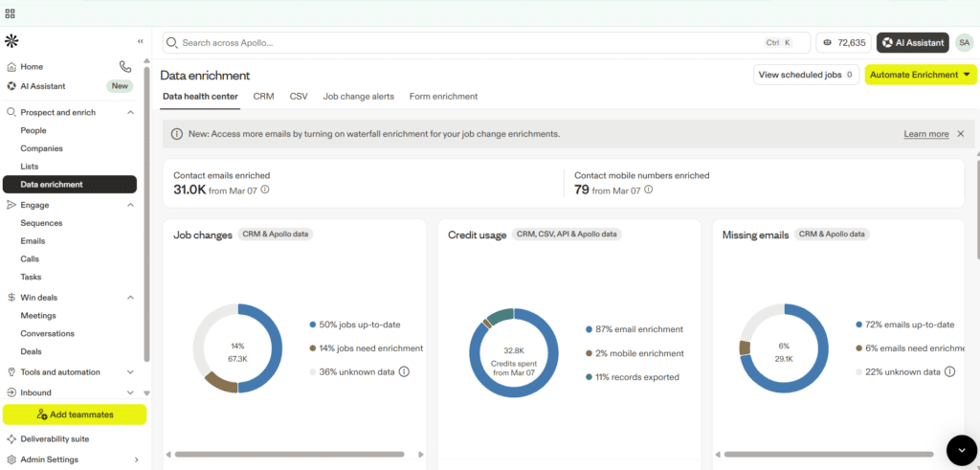Viewport: 980px width, 470px height.
Task: Switch to Data health center tab
Action: click(200, 97)
